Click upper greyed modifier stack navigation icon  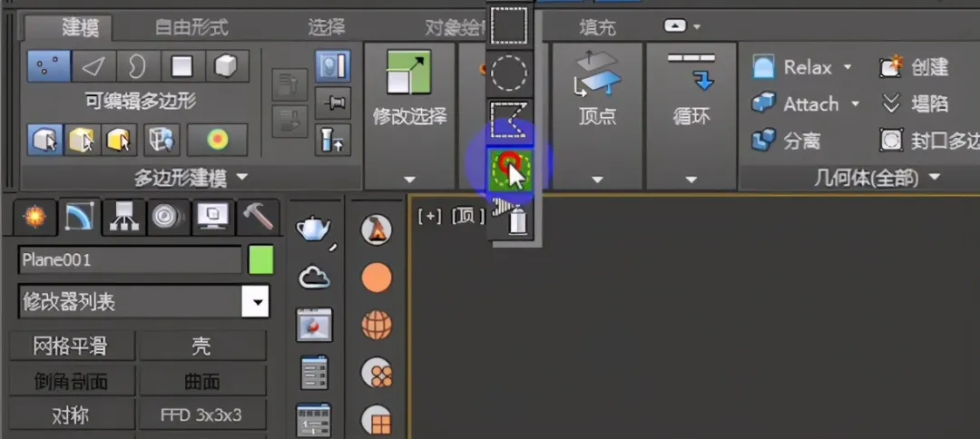pos(289,85)
